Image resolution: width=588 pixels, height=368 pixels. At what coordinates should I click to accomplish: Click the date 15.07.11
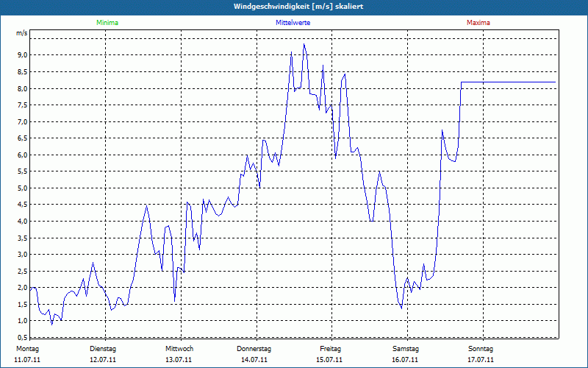329,360
